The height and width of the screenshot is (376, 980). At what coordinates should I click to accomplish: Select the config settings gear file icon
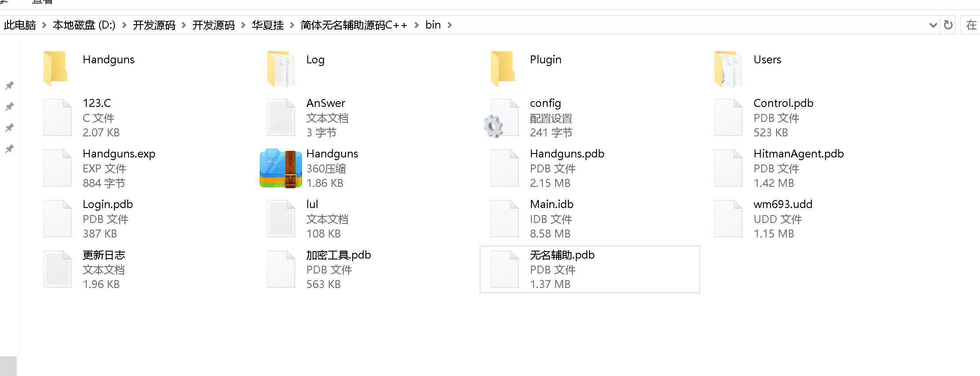(x=501, y=118)
